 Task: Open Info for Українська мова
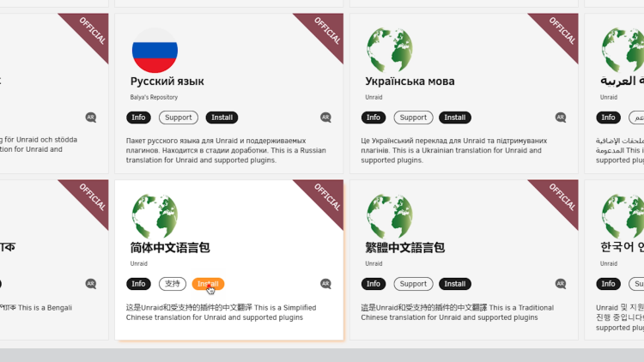[x=374, y=118]
